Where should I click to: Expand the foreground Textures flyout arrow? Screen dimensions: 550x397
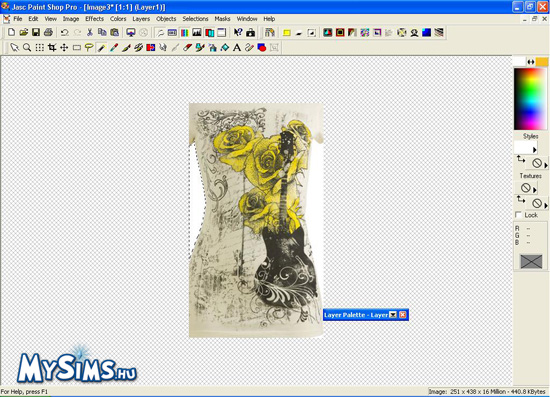tap(535, 190)
